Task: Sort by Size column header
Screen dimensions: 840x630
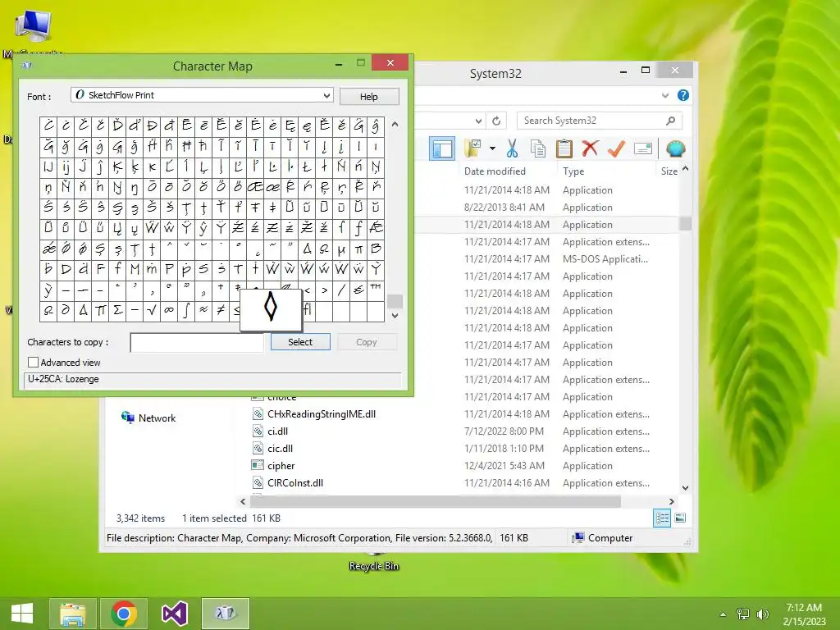Action: click(669, 171)
